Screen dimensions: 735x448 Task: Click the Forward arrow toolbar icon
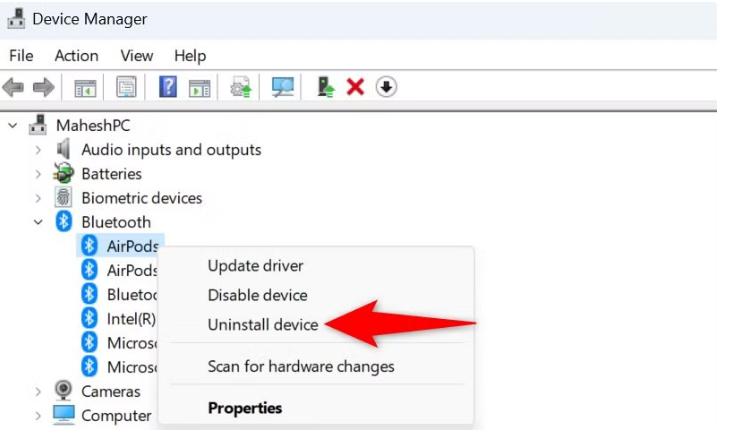[x=44, y=87]
